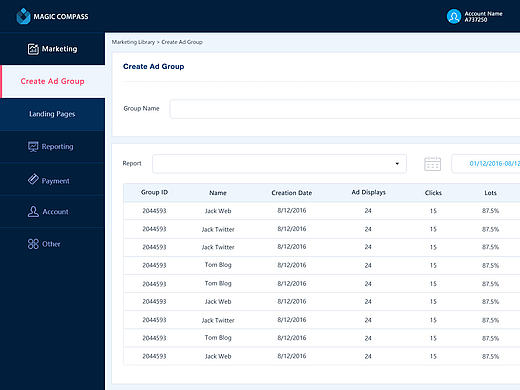The width and height of the screenshot is (520, 390).
Task: Click Create Ad Group breadcrumb
Action: pyautogui.click(x=182, y=42)
